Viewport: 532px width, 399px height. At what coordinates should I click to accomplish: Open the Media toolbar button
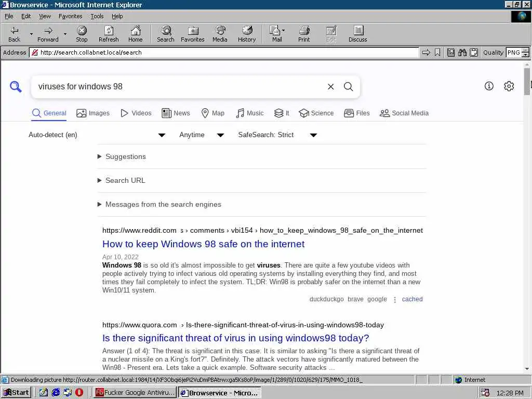point(220,34)
